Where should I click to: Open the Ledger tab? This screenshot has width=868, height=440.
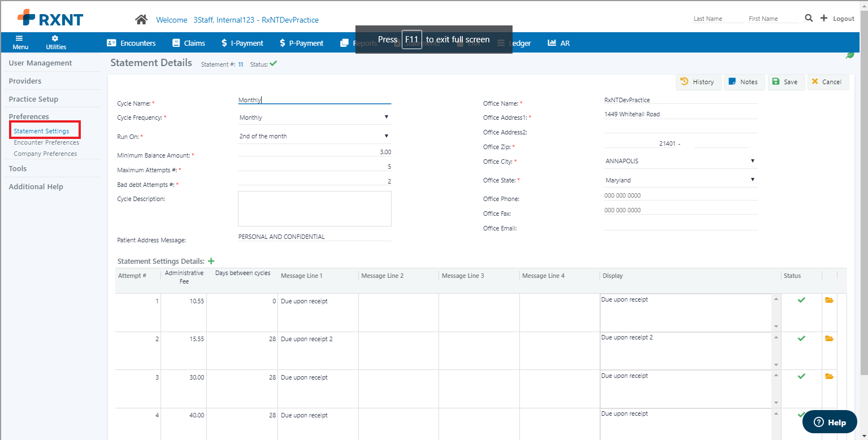[514, 43]
